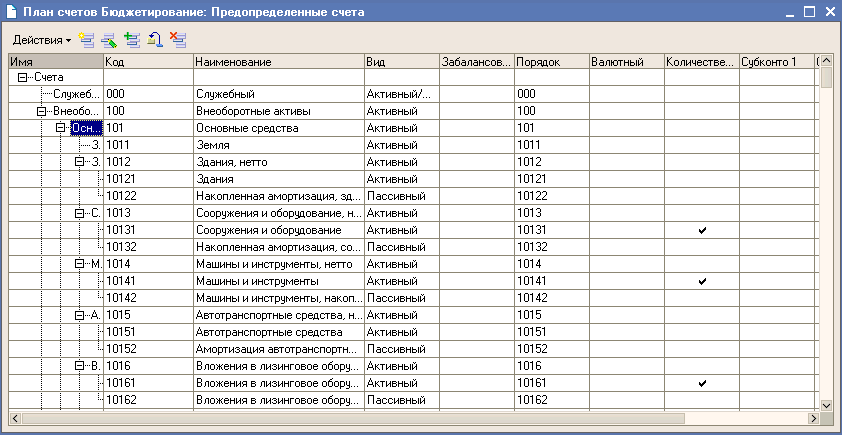
Task: Select the Счета root tree label
Action: (x=48, y=77)
